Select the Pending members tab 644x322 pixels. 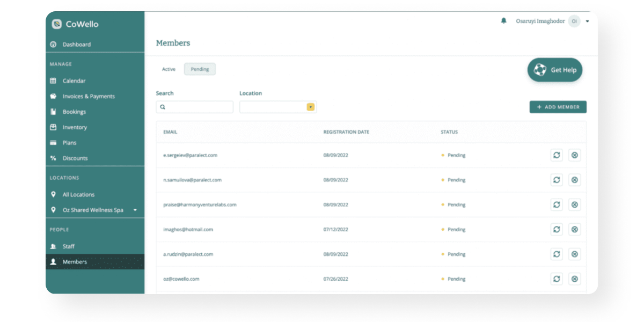click(200, 69)
